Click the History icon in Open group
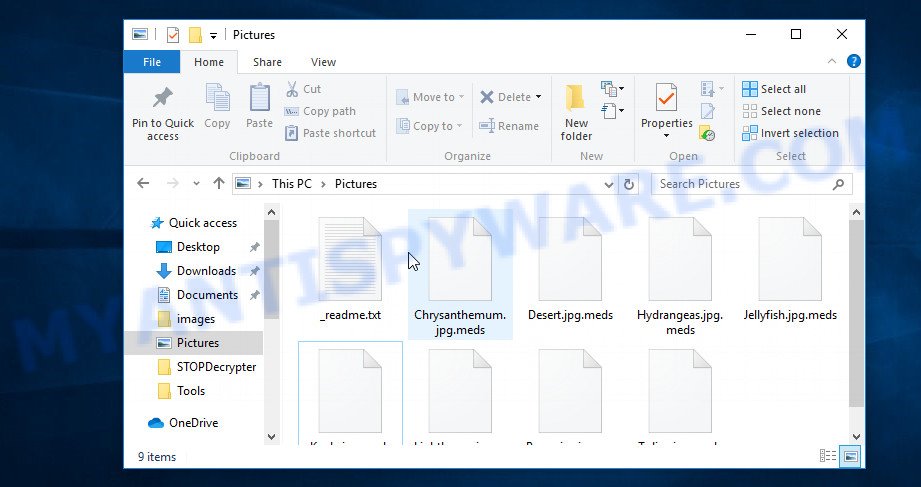 point(708,133)
